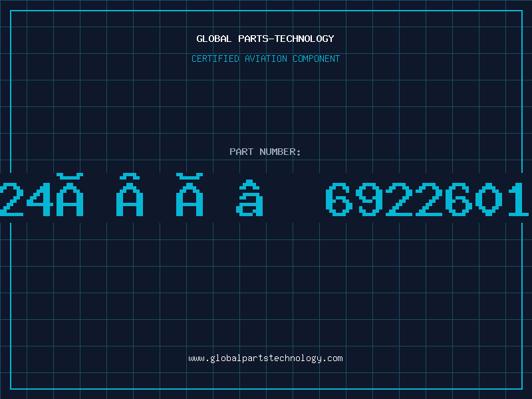Select the CERTIFIED AVIATION COMPONENT subtitle

pyautogui.click(x=265, y=59)
